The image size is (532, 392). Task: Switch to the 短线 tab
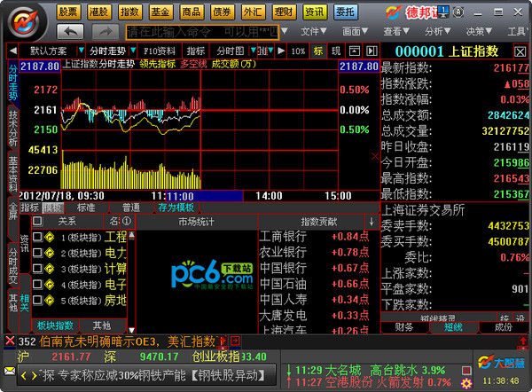453,326
